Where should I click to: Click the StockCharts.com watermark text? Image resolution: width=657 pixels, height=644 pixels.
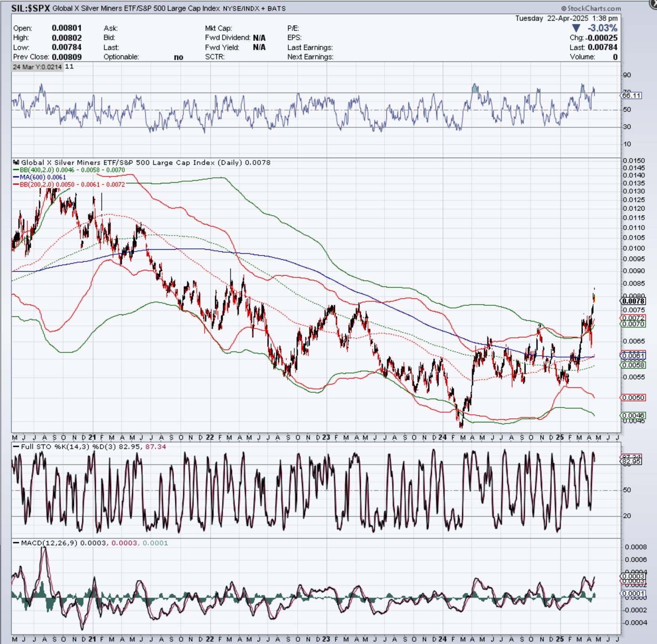[x=594, y=8]
